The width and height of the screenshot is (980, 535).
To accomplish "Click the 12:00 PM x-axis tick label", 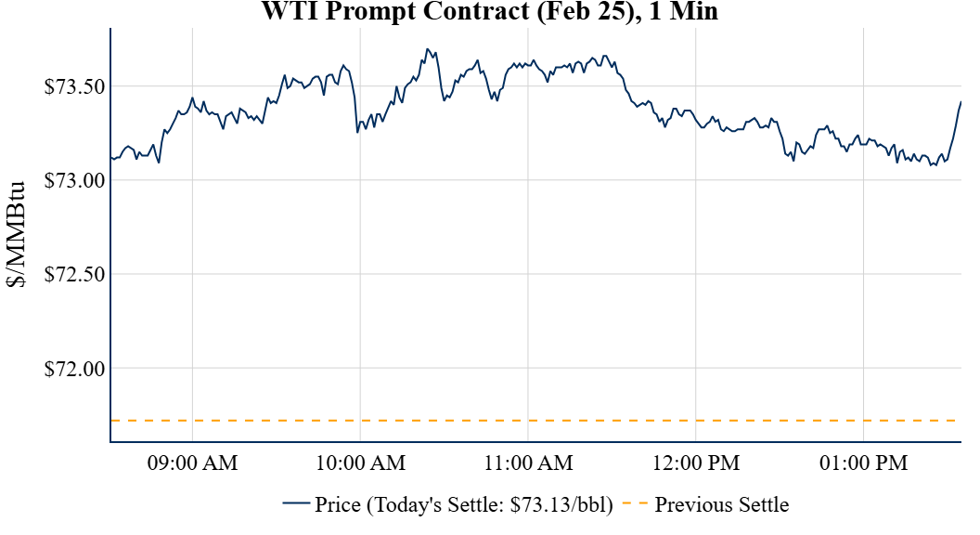I will tap(696, 463).
